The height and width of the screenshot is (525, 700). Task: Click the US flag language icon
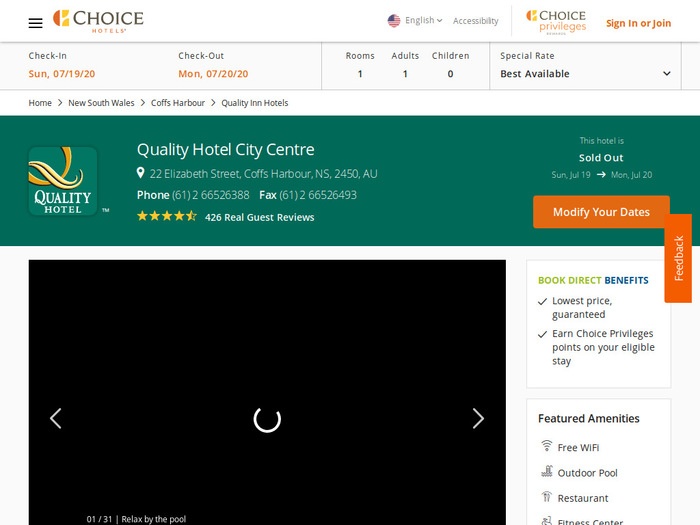394,21
